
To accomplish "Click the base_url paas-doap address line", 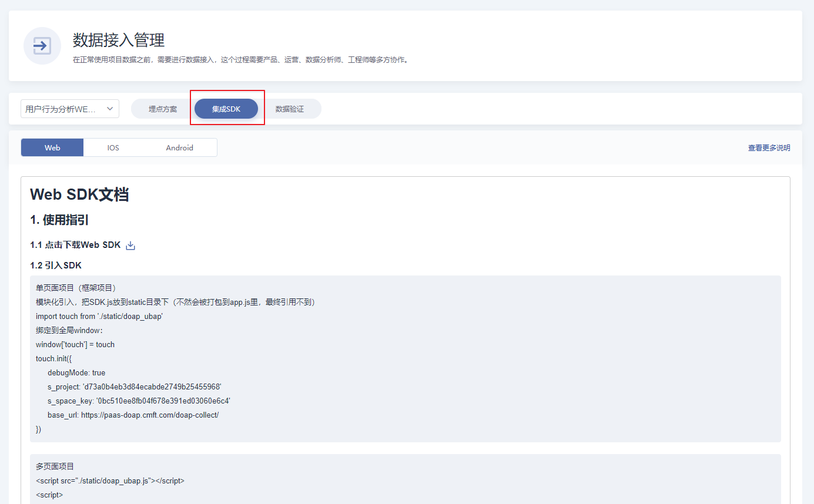I will [133, 415].
